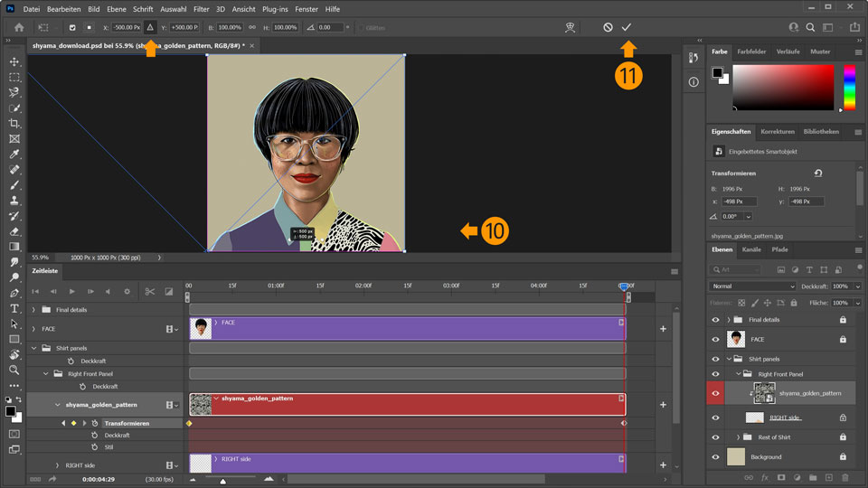Toggle the Transformieren keyframe stopwatch

click(94, 423)
